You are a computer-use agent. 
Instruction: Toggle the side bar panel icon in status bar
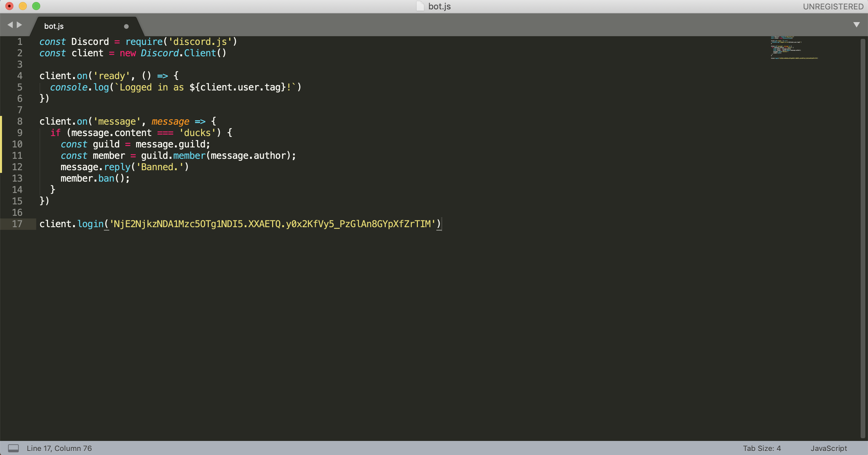(x=13, y=448)
